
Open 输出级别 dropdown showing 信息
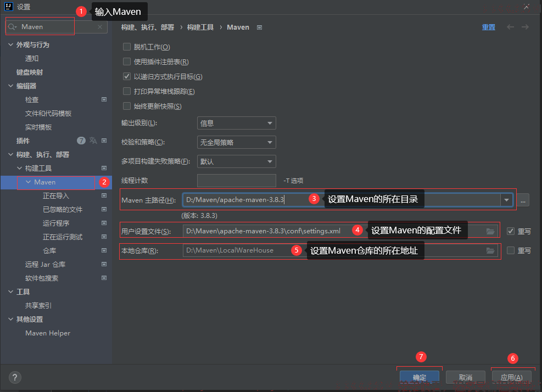tap(237, 123)
